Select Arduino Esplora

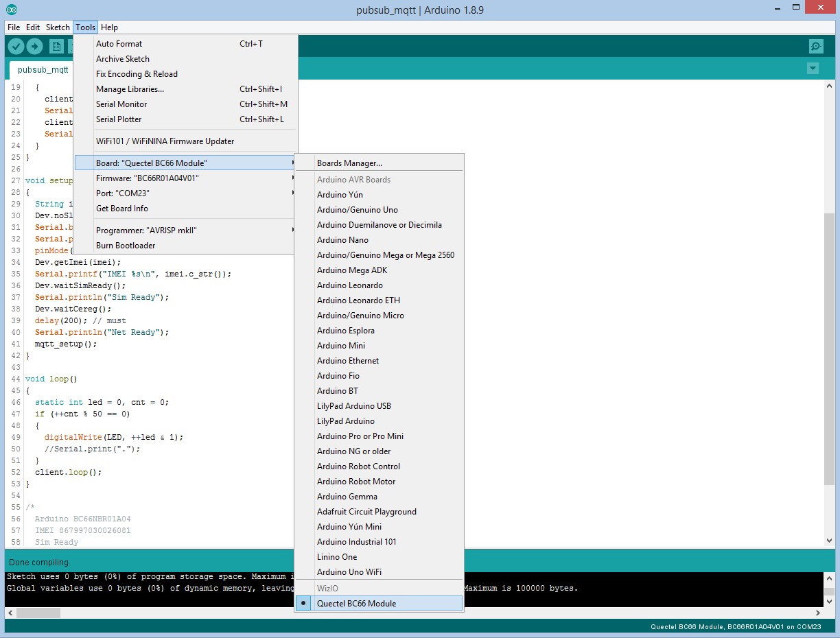coord(379,330)
